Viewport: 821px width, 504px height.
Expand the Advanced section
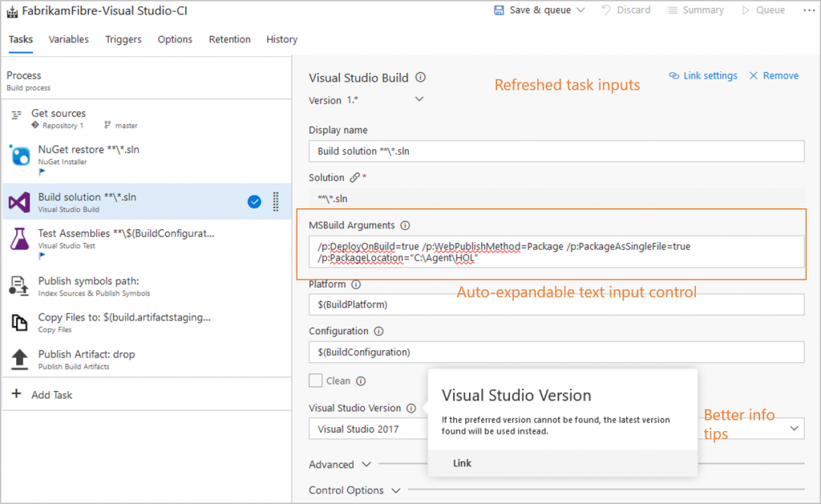[x=340, y=464]
